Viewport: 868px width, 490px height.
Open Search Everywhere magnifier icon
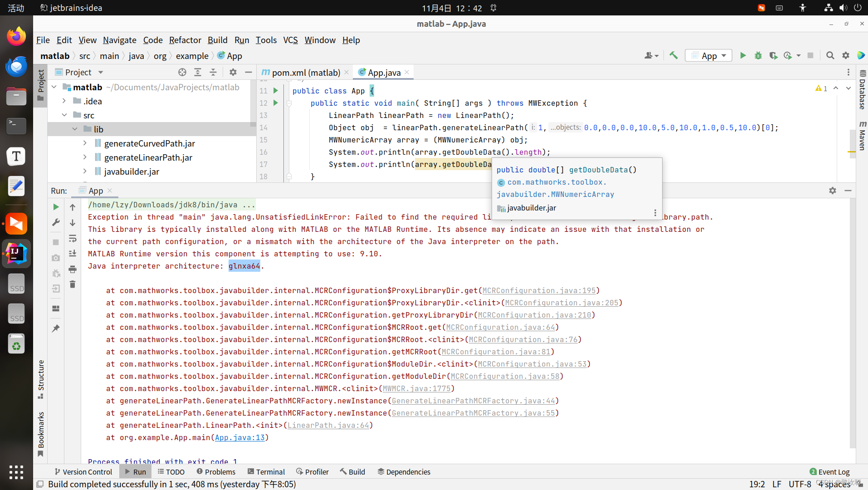click(x=830, y=55)
